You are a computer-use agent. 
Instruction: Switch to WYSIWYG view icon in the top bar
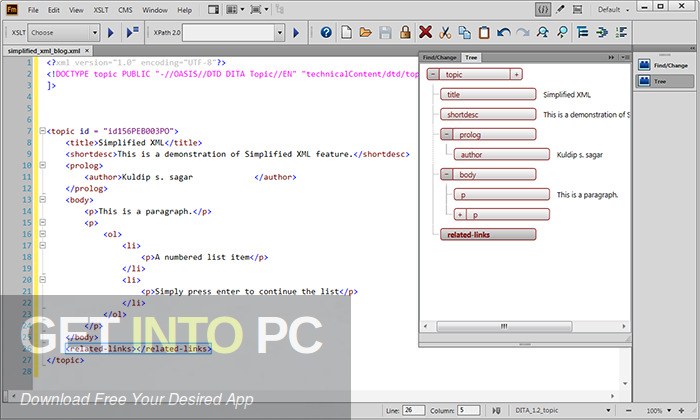(577, 9)
